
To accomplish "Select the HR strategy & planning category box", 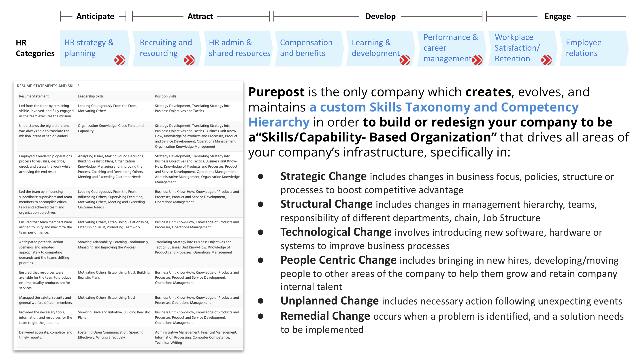I will click(x=95, y=48).
